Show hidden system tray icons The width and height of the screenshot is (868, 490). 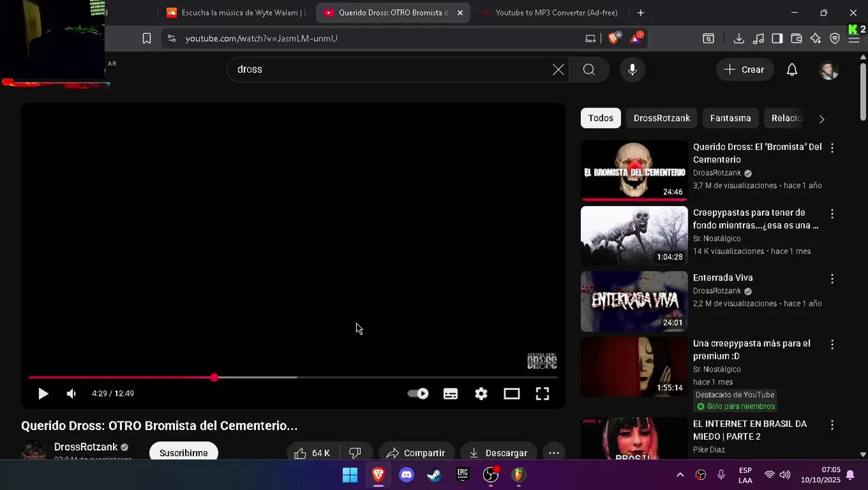(679, 475)
